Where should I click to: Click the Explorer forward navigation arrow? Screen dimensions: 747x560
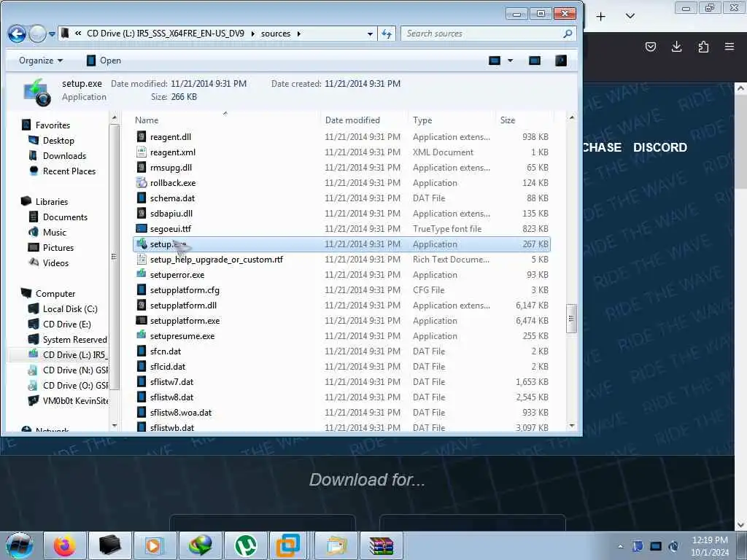point(37,34)
